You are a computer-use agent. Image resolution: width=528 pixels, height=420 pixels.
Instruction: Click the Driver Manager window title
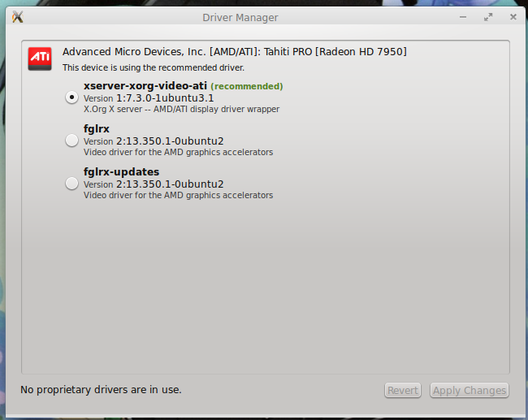[x=240, y=18]
